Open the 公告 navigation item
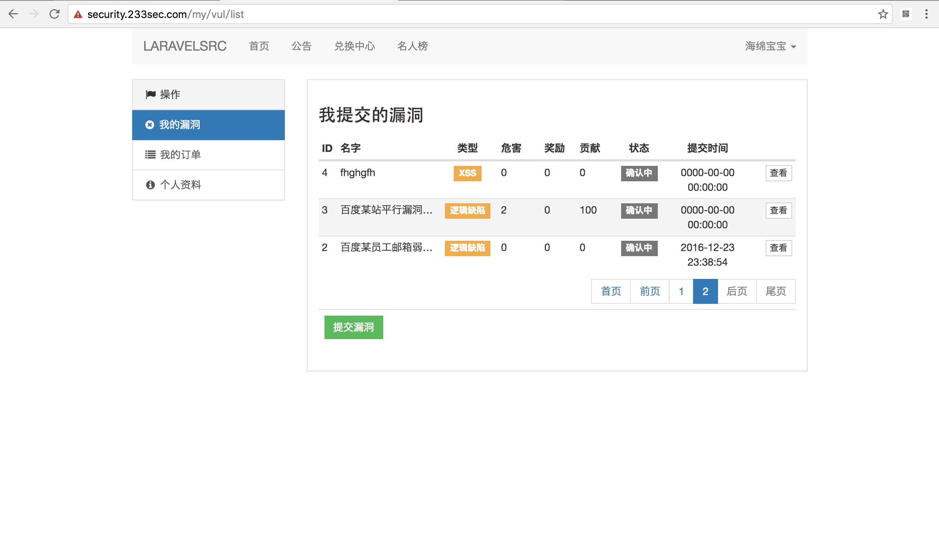This screenshot has width=939, height=560. [301, 46]
